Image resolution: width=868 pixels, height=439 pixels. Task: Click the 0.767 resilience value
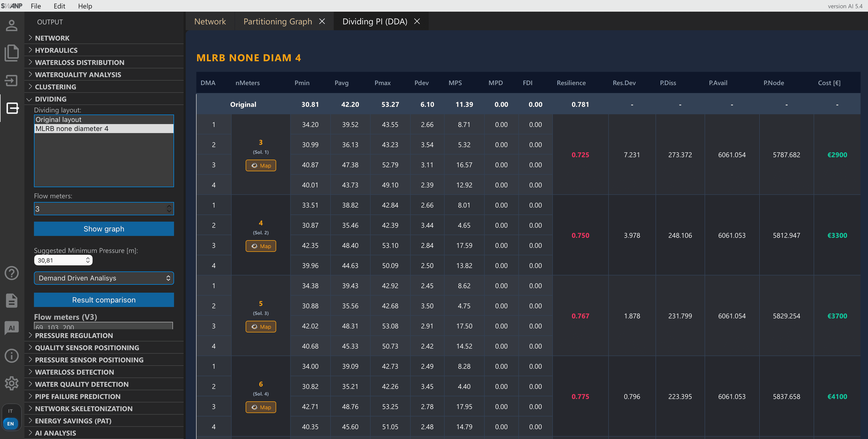[580, 316]
